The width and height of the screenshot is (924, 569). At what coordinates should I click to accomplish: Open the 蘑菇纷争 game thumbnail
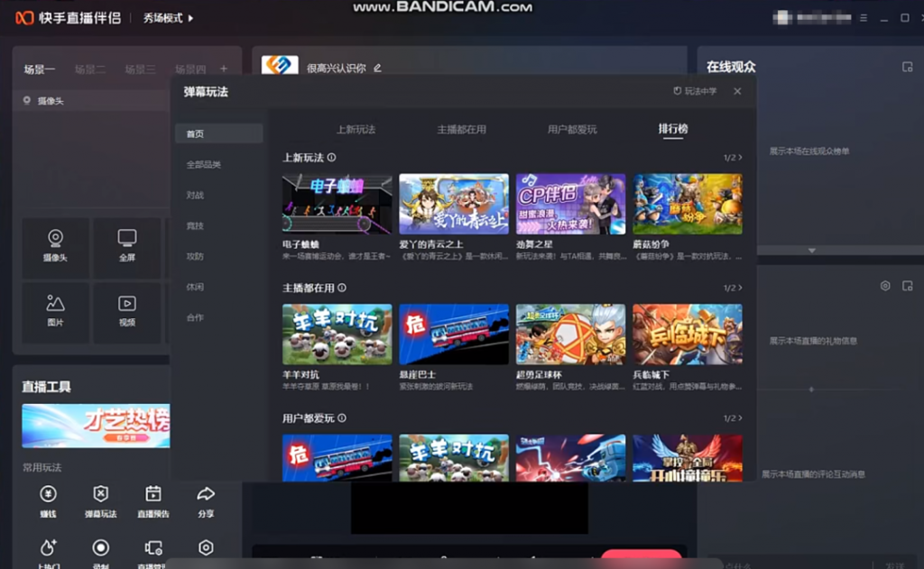[688, 204]
